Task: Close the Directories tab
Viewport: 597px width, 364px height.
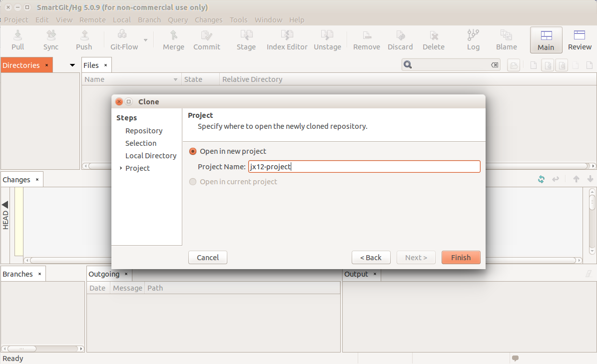Action: pyautogui.click(x=46, y=65)
